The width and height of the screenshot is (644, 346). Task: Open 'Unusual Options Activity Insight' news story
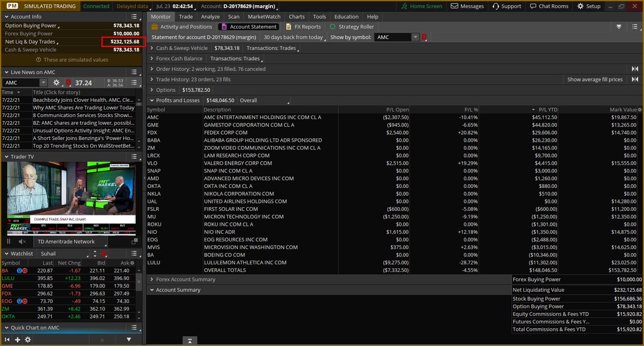(84, 130)
